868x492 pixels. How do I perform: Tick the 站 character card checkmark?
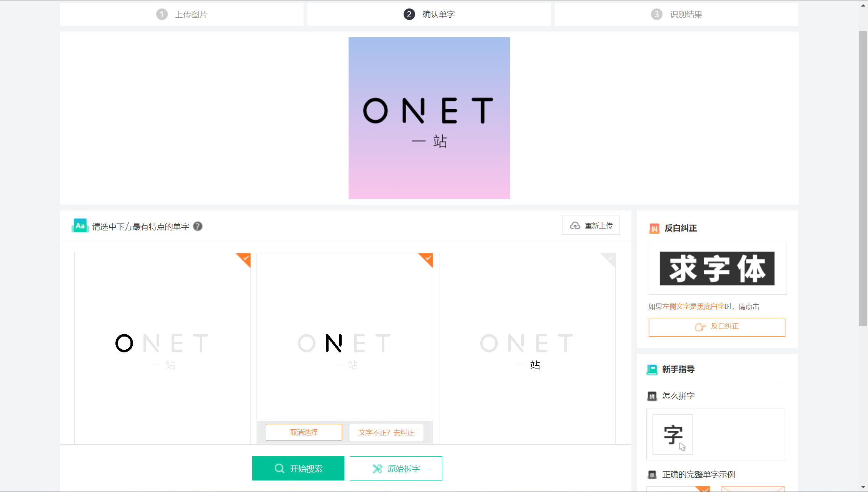point(609,259)
